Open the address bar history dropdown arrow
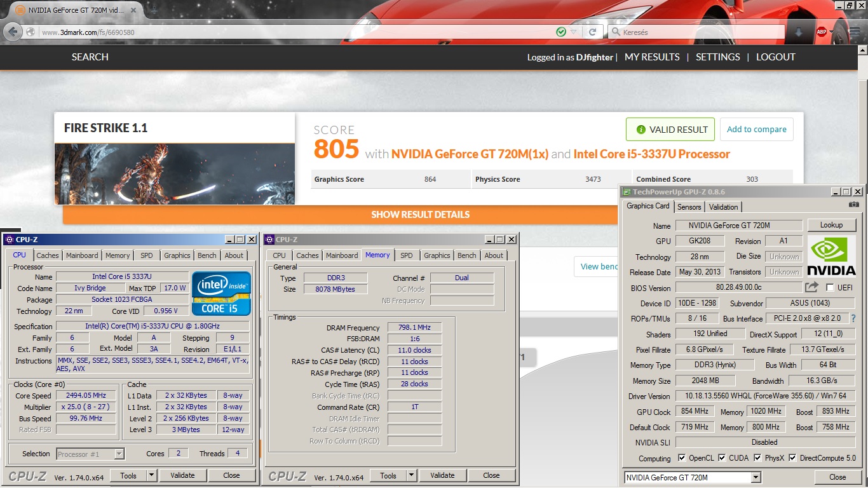Image resolution: width=868 pixels, height=488 pixels. click(574, 32)
